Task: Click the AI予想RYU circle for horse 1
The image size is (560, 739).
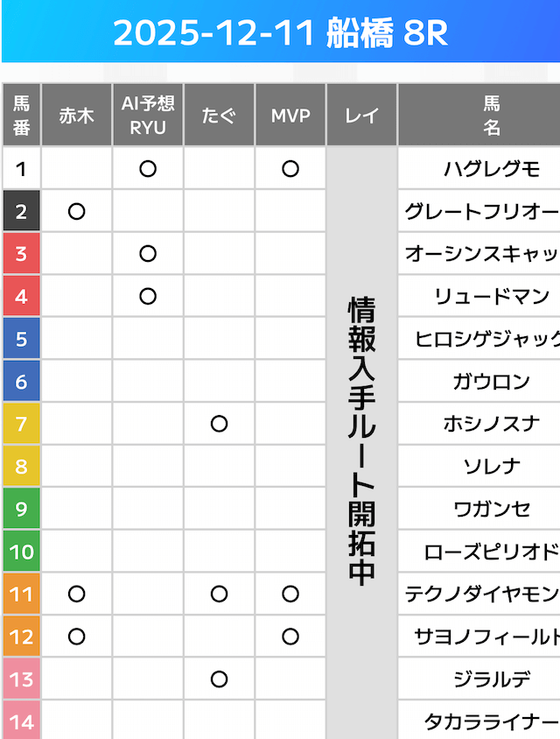Action: 148,169
